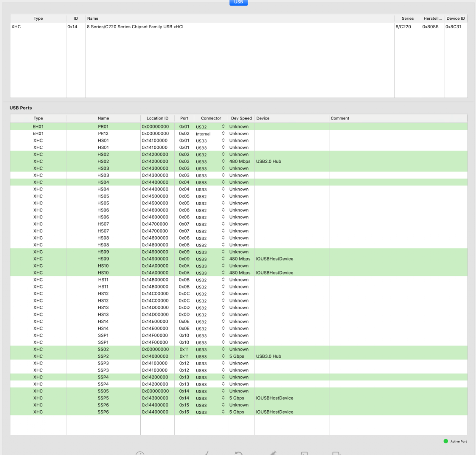Select the USB tab at top
The height and width of the screenshot is (455, 476).
pos(238,2)
